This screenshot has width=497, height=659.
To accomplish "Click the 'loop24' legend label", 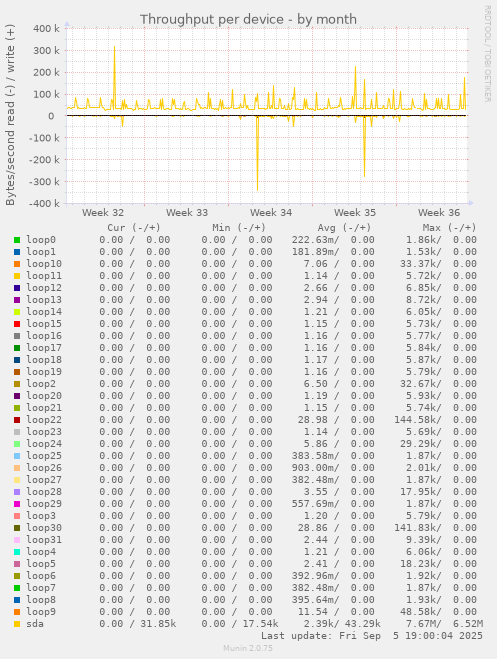I will (44, 443).
